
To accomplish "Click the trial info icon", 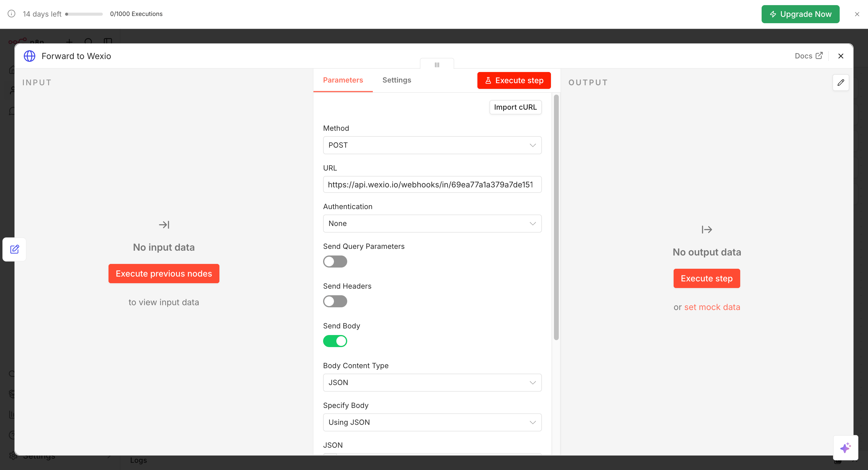I will 11,14.
